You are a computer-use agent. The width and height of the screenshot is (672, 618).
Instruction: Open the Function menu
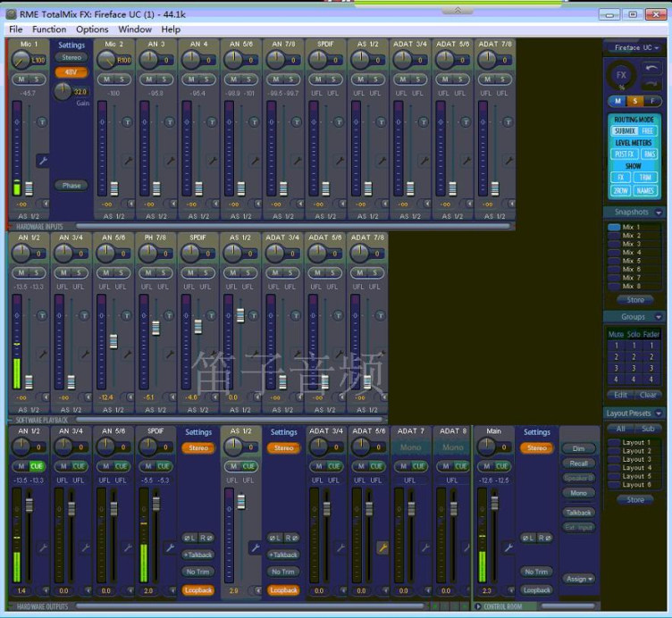click(x=49, y=29)
